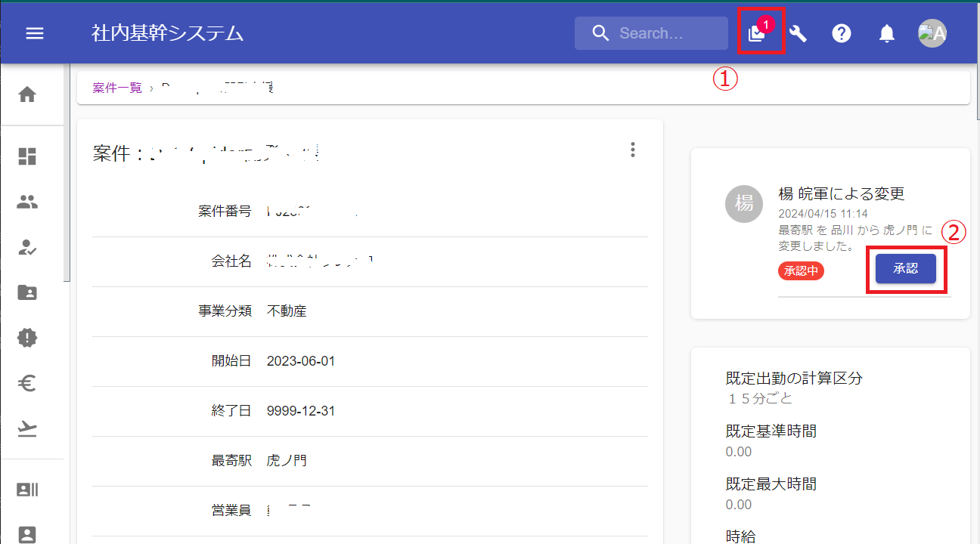Click the 案件一覧 breadcrumb link
The height and width of the screenshot is (544, 980).
[117, 88]
